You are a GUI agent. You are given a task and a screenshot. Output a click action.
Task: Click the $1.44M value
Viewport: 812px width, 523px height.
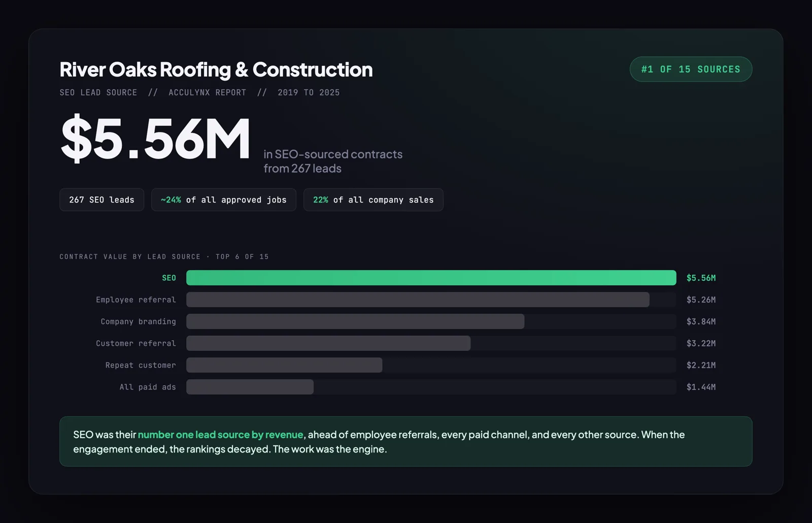701,387
